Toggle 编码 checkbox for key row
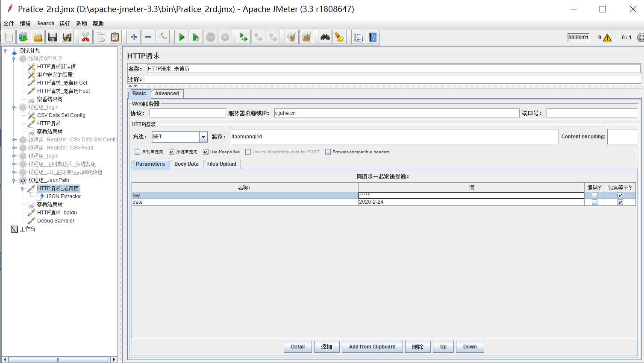644x363 pixels. [594, 195]
